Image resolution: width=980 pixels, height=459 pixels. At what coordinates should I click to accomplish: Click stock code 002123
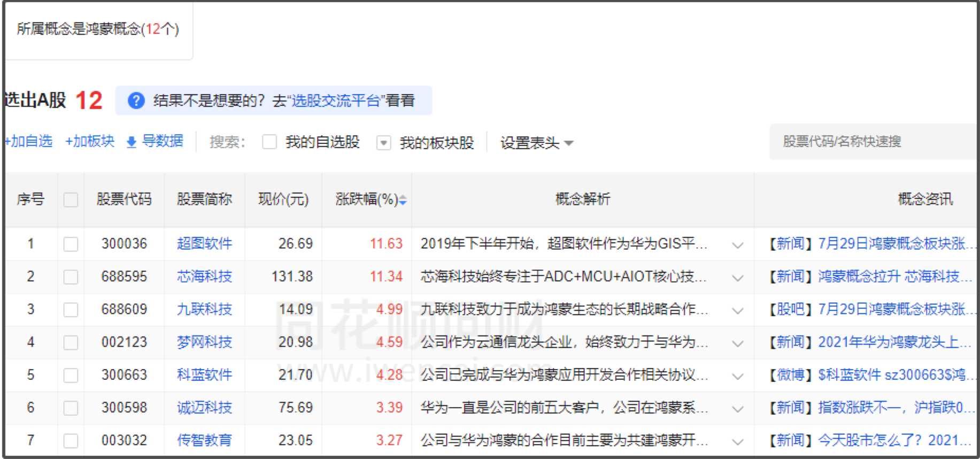click(124, 342)
